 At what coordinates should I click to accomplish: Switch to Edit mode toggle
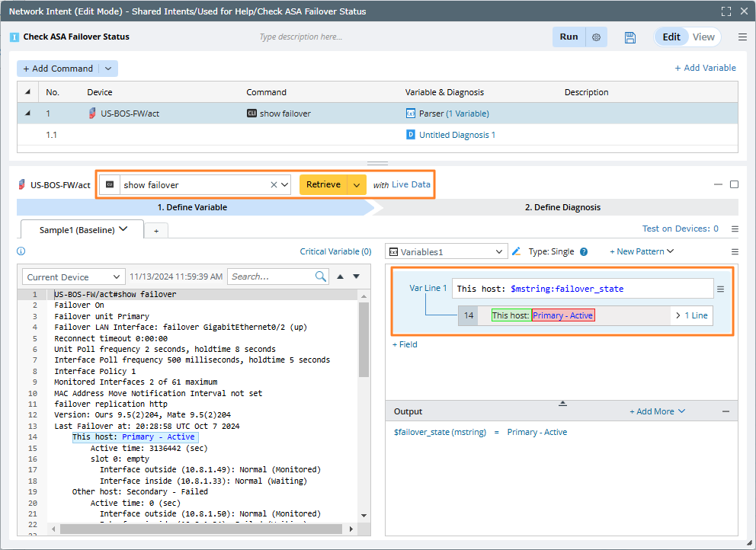click(x=671, y=37)
